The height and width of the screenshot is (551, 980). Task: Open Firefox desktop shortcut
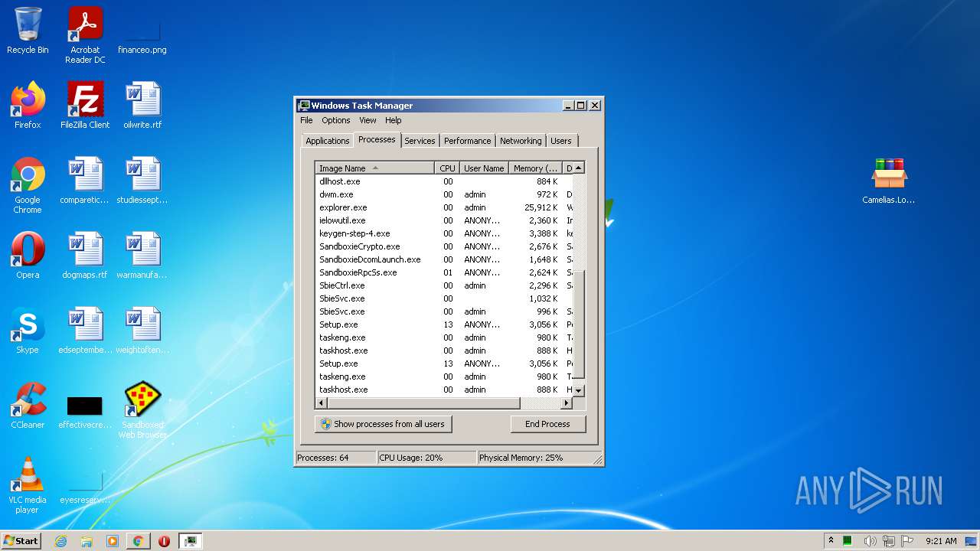28,106
